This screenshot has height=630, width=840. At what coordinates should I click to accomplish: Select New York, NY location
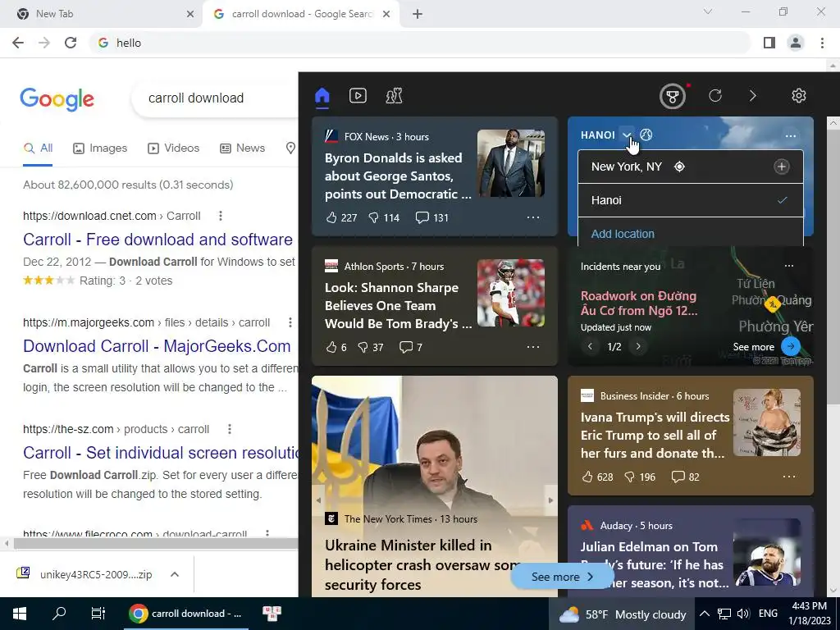(627, 167)
